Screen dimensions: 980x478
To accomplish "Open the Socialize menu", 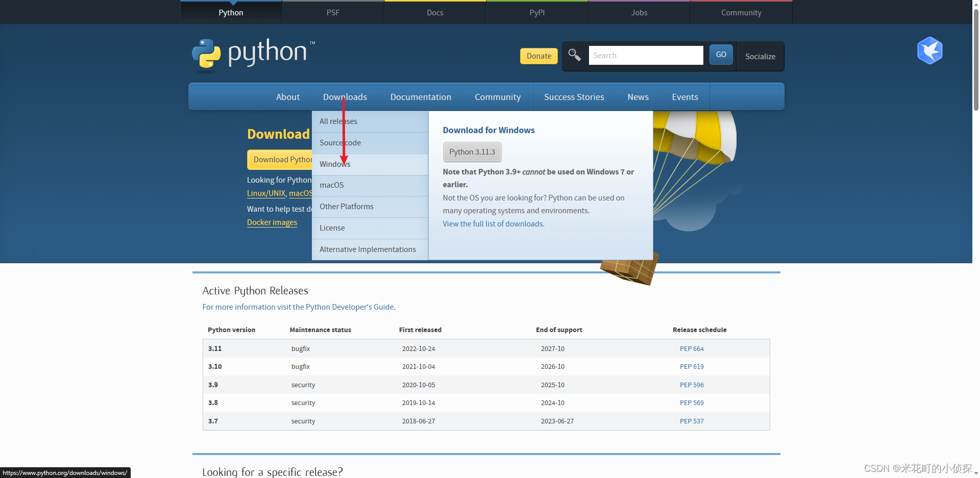I will tap(760, 56).
